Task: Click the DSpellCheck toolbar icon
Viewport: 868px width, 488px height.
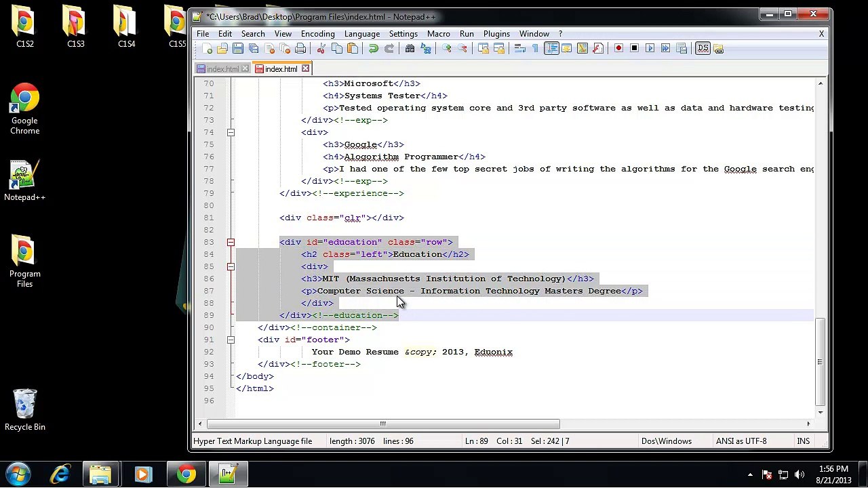Action: point(703,49)
